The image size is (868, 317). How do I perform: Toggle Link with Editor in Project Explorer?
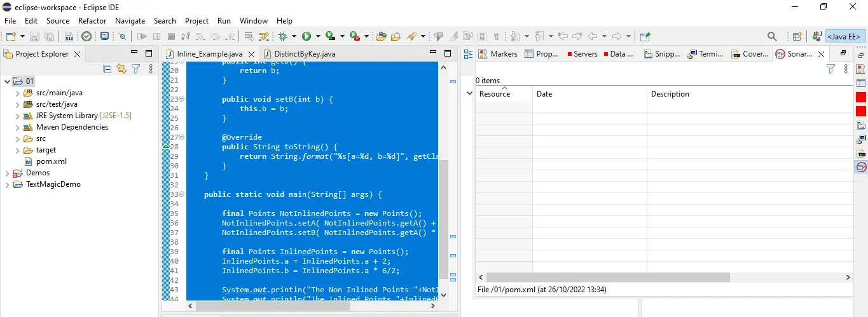pyautogui.click(x=121, y=69)
